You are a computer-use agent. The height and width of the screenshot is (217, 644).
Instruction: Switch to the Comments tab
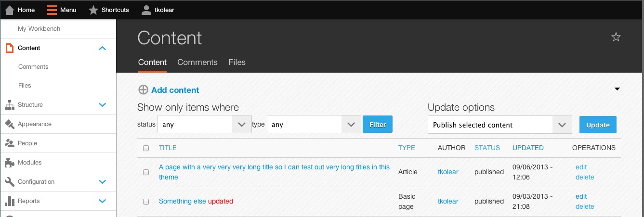pos(197,62)
